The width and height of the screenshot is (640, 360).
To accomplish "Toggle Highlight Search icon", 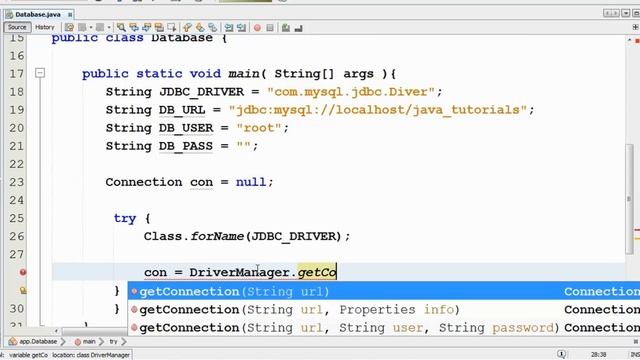I will (159, 28).
